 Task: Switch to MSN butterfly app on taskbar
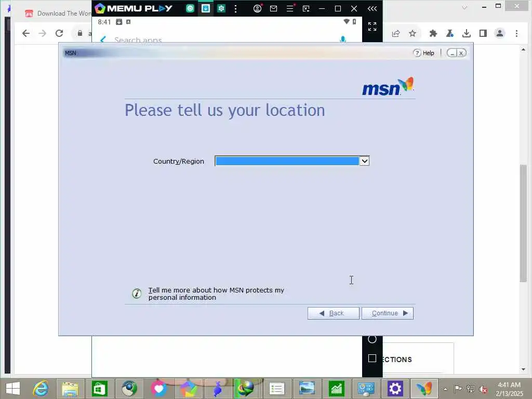coord(424,389)
